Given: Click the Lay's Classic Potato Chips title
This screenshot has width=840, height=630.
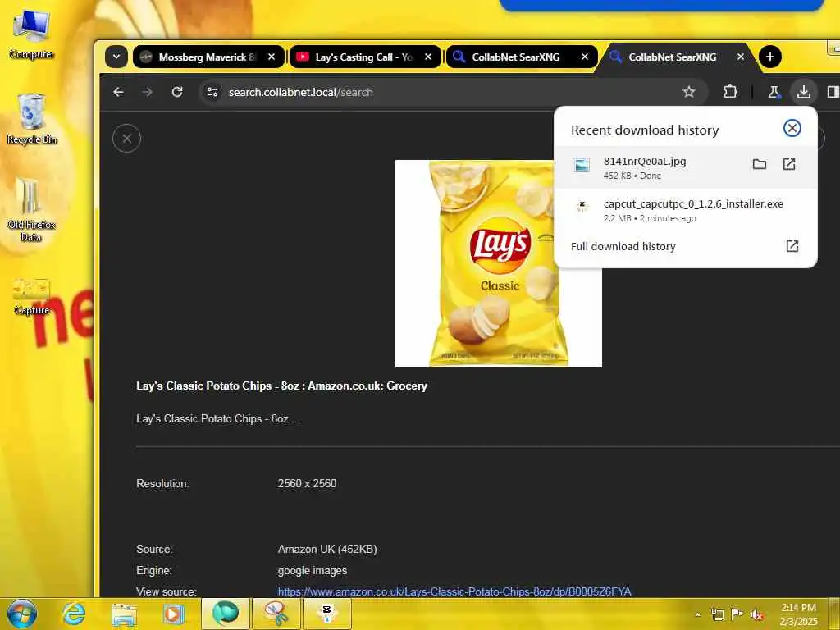Looking at the screenshot, I should click(282, 386).
